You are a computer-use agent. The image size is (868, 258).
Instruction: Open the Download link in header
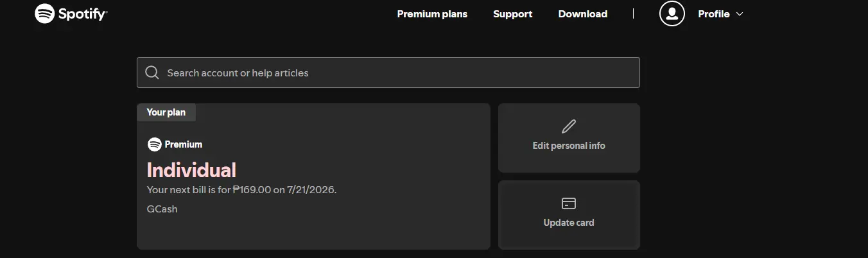[582, 14]
